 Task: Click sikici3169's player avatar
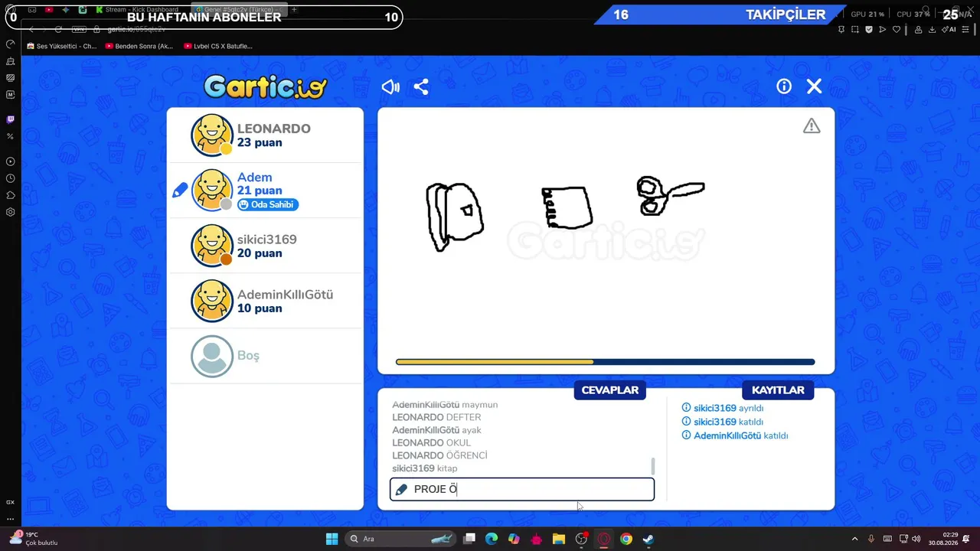[x=212, y=246]
